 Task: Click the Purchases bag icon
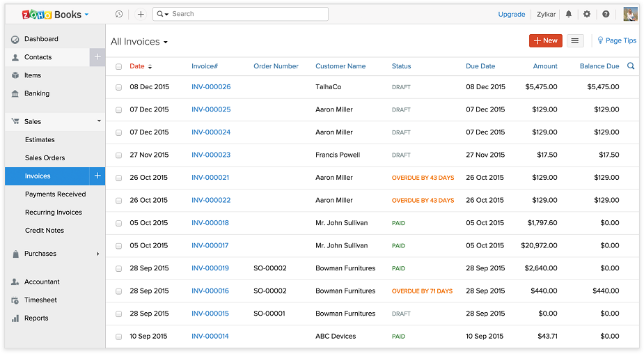tap(15, 254)
